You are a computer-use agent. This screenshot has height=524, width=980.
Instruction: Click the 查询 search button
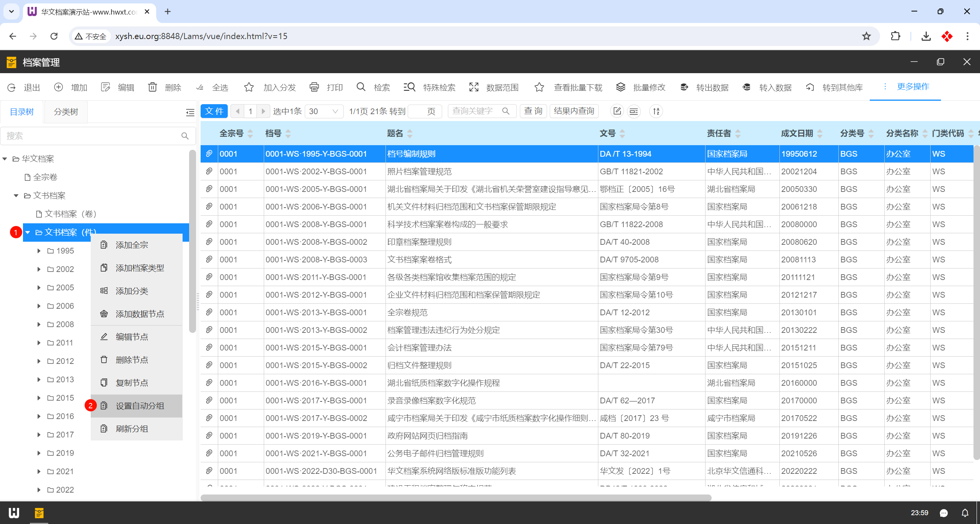533,111
